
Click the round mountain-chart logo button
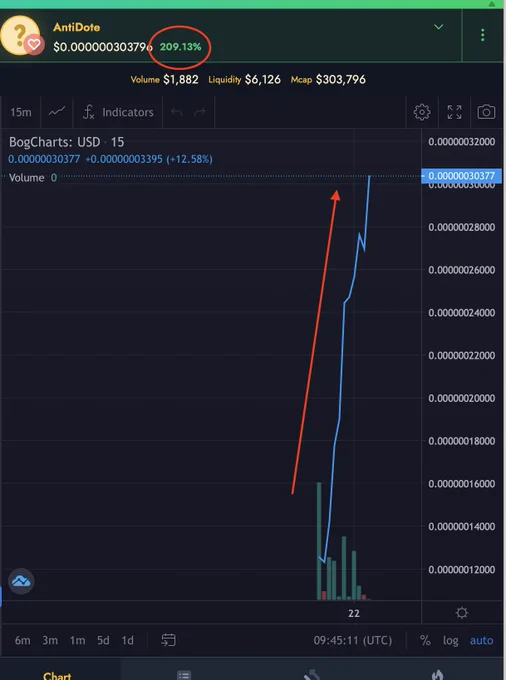point(21,581)
